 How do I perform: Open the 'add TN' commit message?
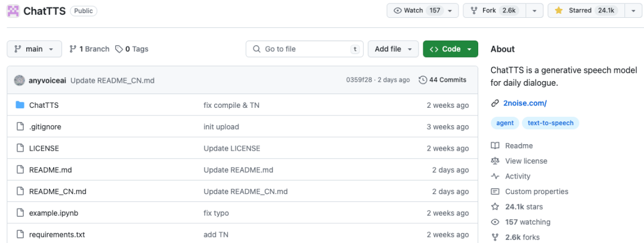(216, 235)
